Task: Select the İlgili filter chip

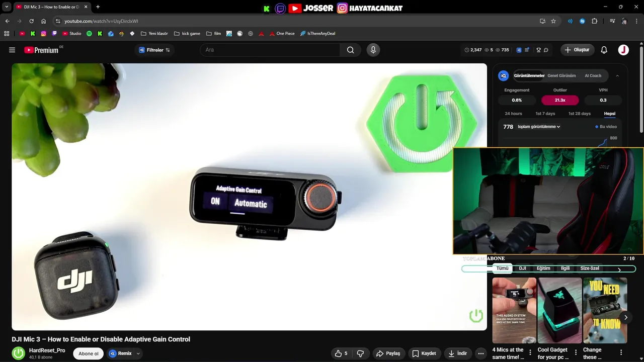Action: (x=566, y=268)
